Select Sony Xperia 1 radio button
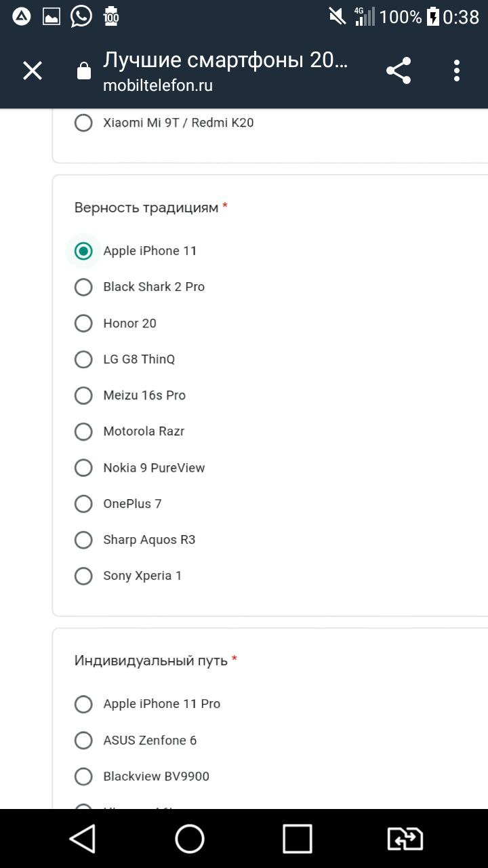488x868 pixels. click(x=83, y=576)
